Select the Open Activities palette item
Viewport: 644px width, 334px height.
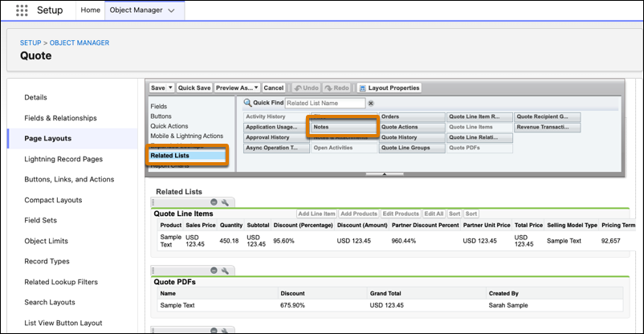pos(344,148)
